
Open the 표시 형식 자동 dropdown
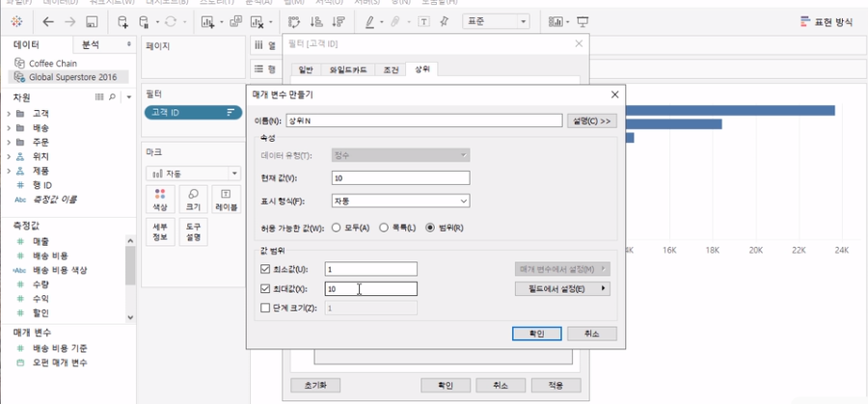[x=400, y=201]
